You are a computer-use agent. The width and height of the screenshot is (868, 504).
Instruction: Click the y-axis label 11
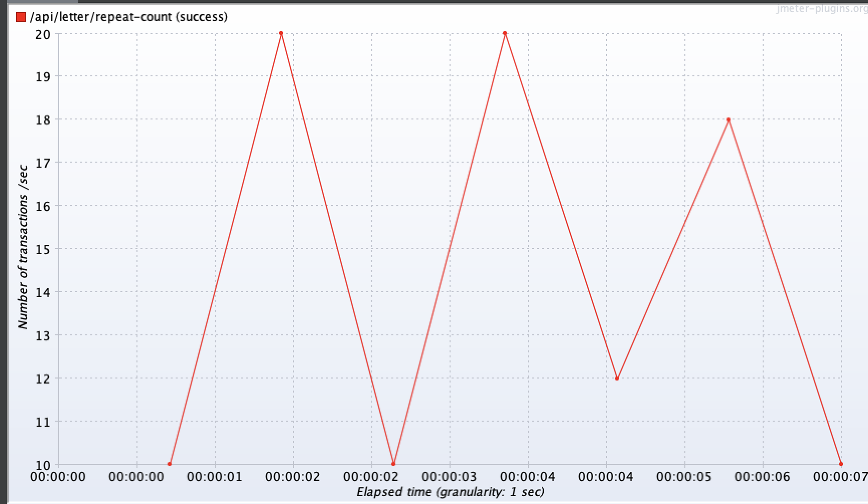point(43,422)
